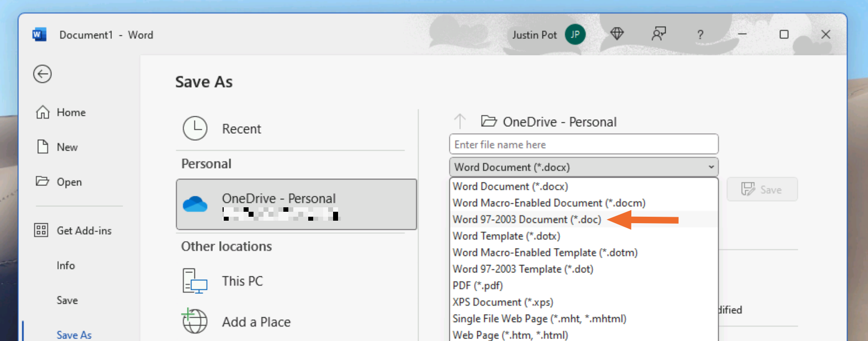Image resolution: width=868 pixels, height=341 pixels.
Task: Go to the Info sidebar item
Action: pyautogui.click(x=66, y=265)
